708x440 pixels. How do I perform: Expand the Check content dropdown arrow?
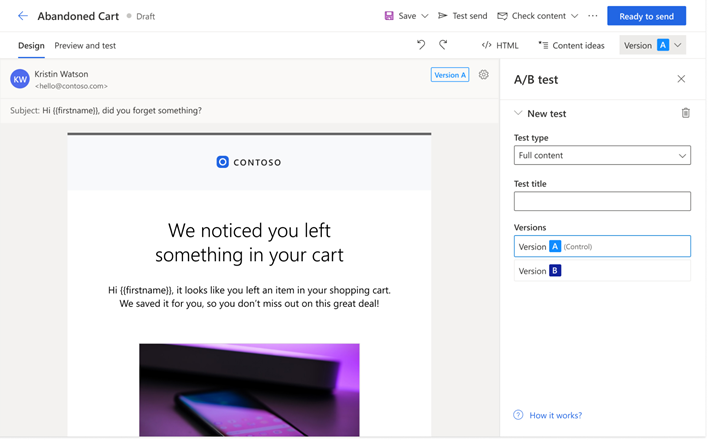(575, 16)
